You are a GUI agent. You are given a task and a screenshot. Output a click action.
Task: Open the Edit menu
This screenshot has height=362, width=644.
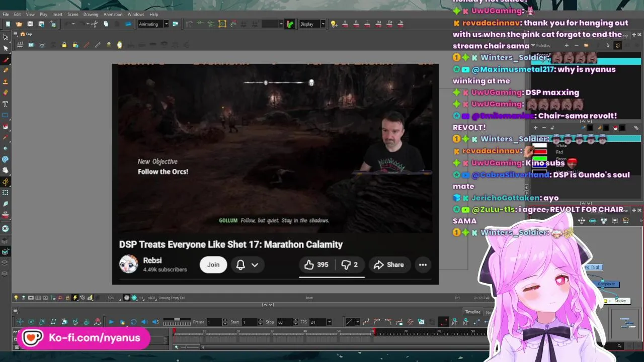(17, 14)
